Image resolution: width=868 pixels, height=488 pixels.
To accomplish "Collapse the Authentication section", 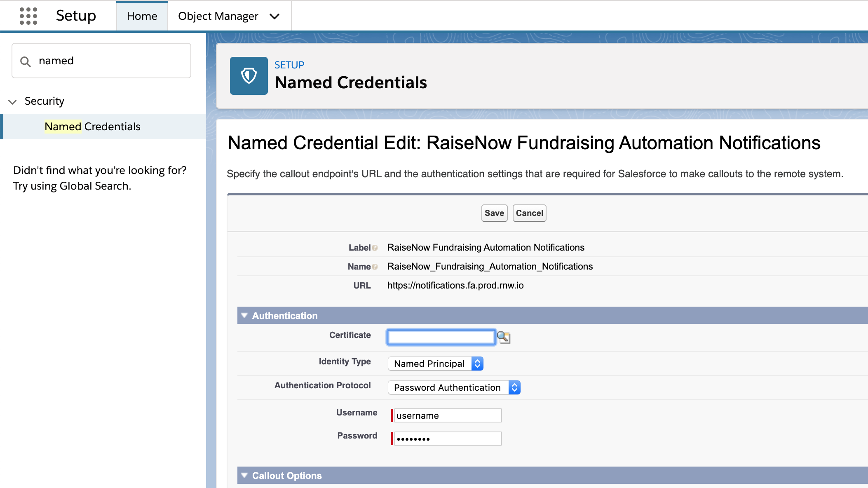I will 244,315.
